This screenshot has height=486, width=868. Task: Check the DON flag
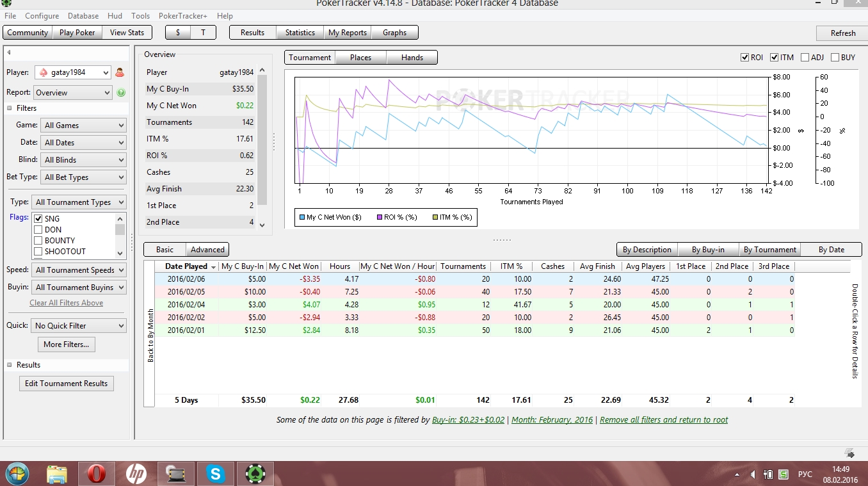[38, 230]
